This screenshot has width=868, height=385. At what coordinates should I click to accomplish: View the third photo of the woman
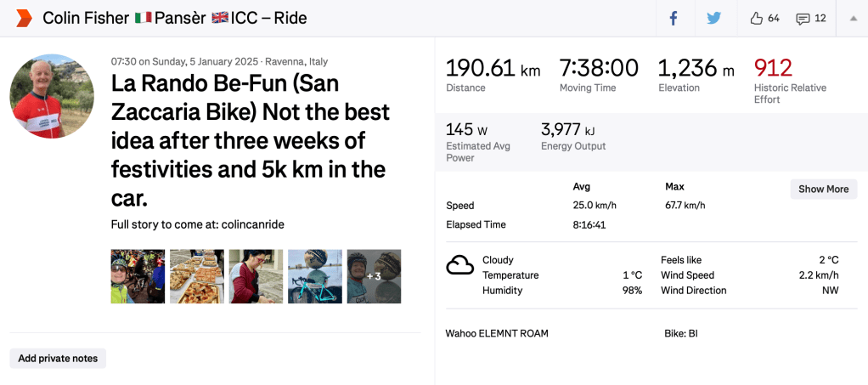point(256,276)
